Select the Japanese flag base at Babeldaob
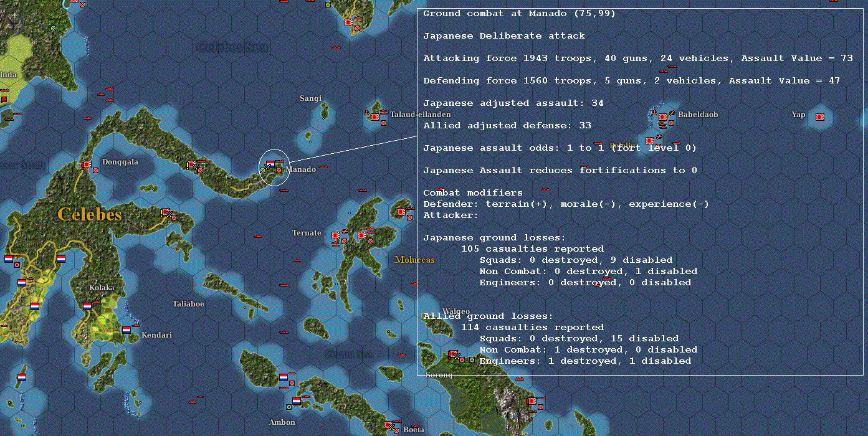 click(x=663, y=116)
